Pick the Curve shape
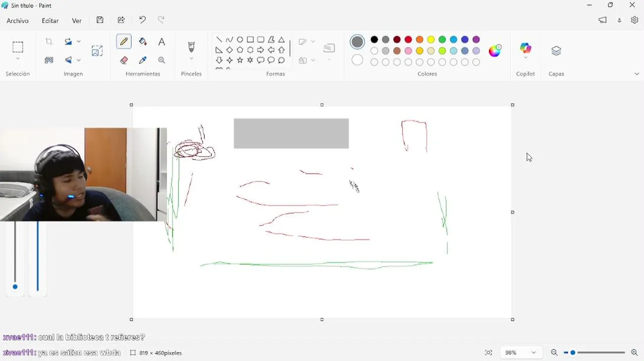Image resolution: width=644 pixels, height=361 pixels. coord(230,40)
